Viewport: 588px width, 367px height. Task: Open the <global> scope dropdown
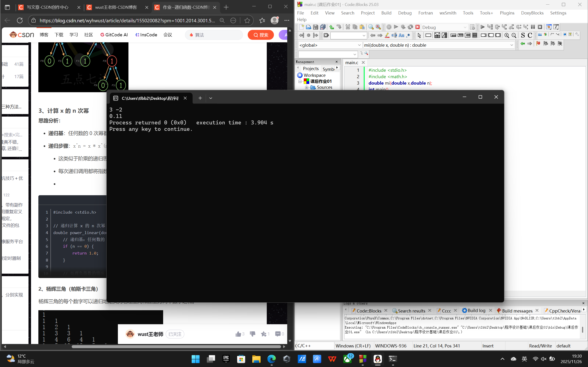click(x=330, y=45)
